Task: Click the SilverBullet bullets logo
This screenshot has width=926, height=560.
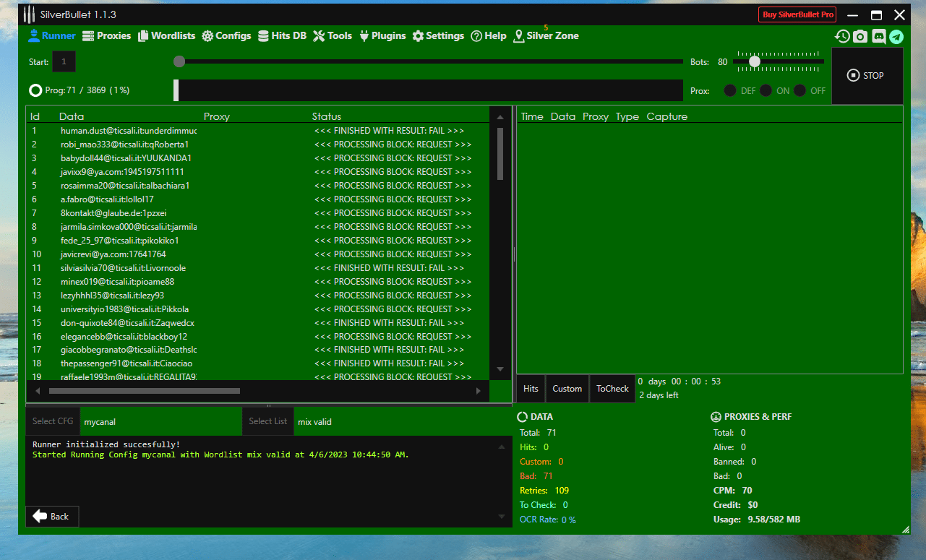Action: pos(29,14)
